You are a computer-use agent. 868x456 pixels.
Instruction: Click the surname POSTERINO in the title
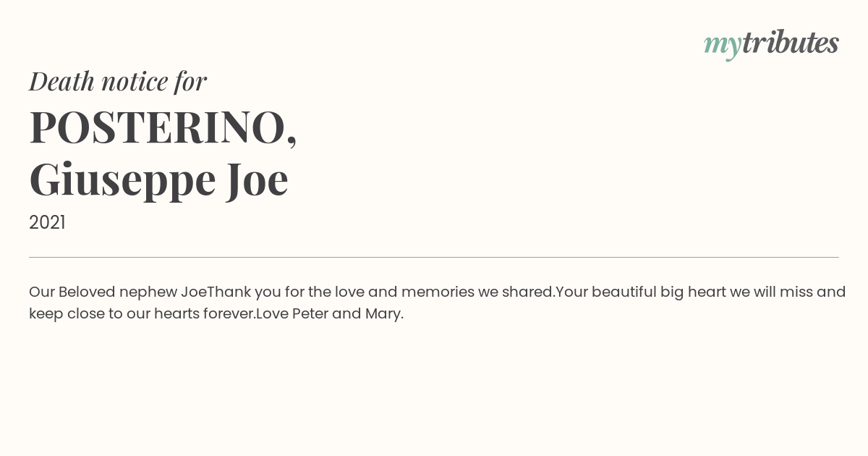pyautogui.click(x=158, y=127)
